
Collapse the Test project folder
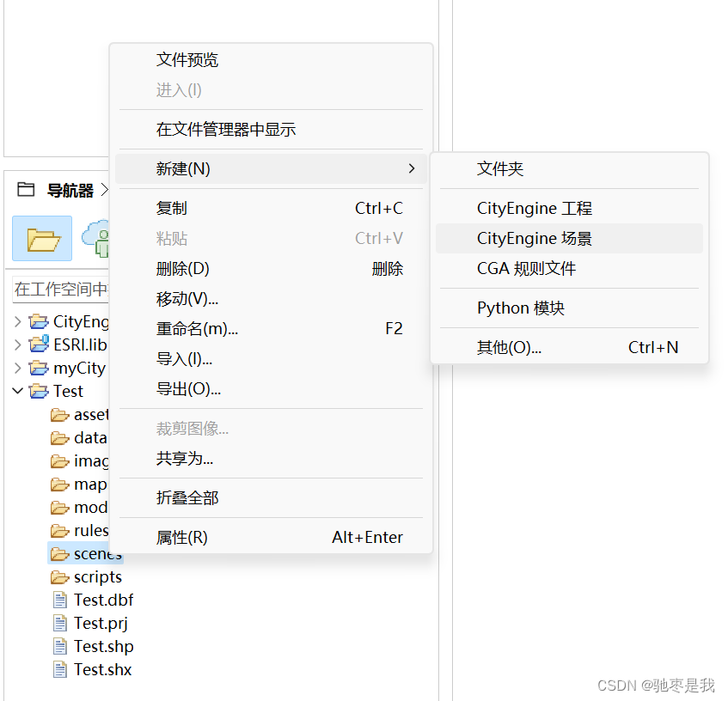tap(19, 391)
